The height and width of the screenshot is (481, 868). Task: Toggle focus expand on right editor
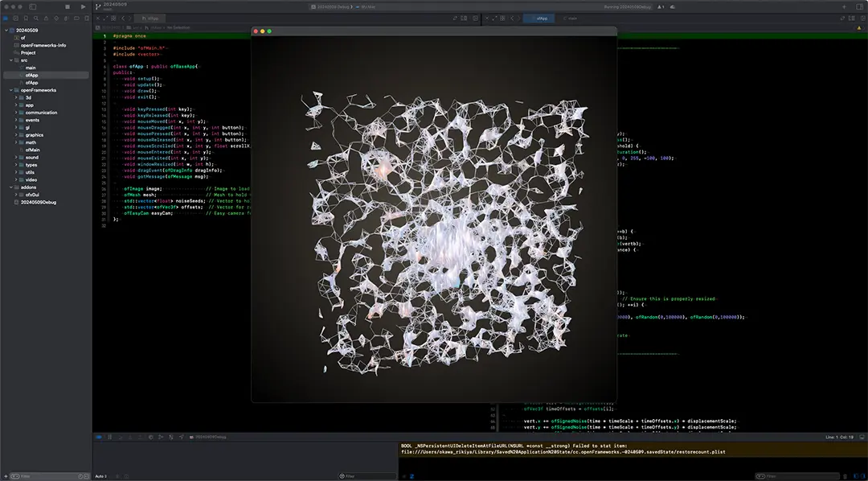[495, 18]
